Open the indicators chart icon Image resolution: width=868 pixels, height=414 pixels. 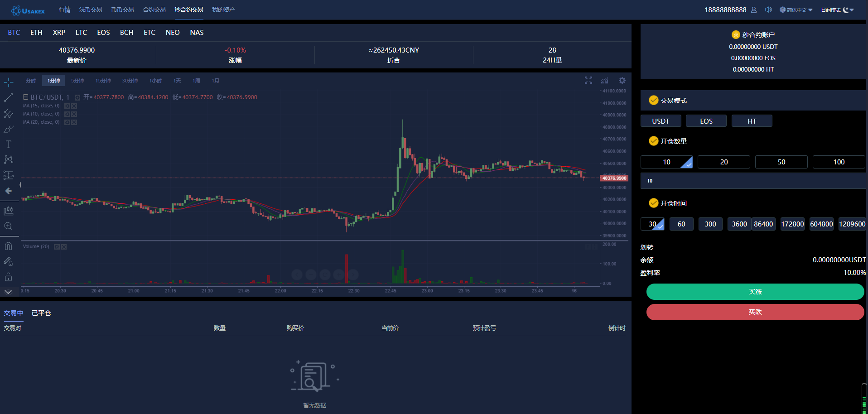point(605,81)
